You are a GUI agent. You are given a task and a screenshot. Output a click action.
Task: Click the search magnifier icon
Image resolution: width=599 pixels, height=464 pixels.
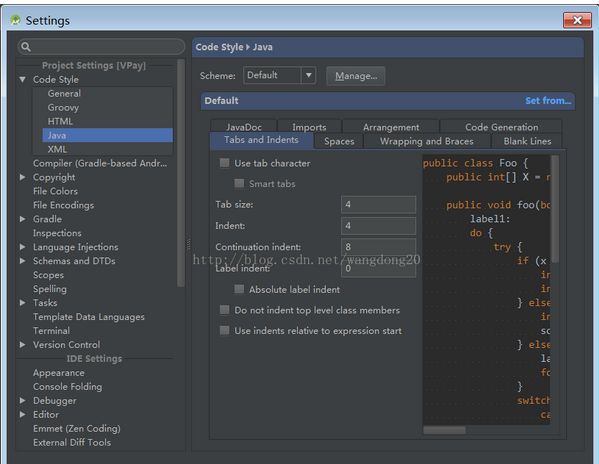(26, 47)
